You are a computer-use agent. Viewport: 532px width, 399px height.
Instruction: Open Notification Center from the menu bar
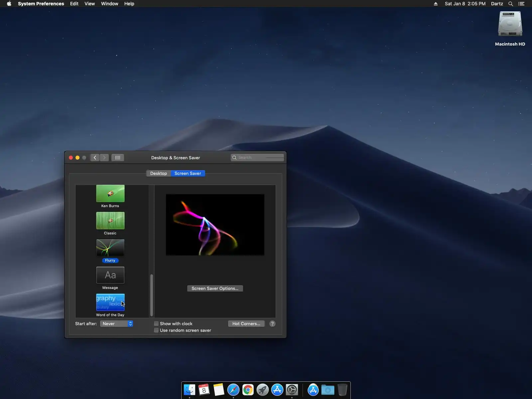521,4
